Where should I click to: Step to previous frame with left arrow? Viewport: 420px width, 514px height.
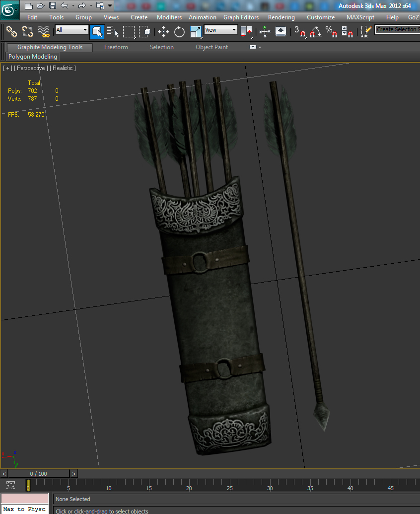4,474
